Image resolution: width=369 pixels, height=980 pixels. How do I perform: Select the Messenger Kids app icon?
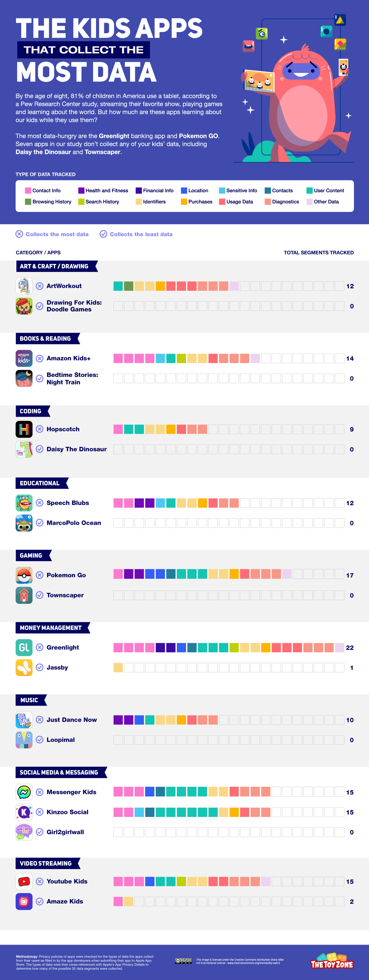24,792
